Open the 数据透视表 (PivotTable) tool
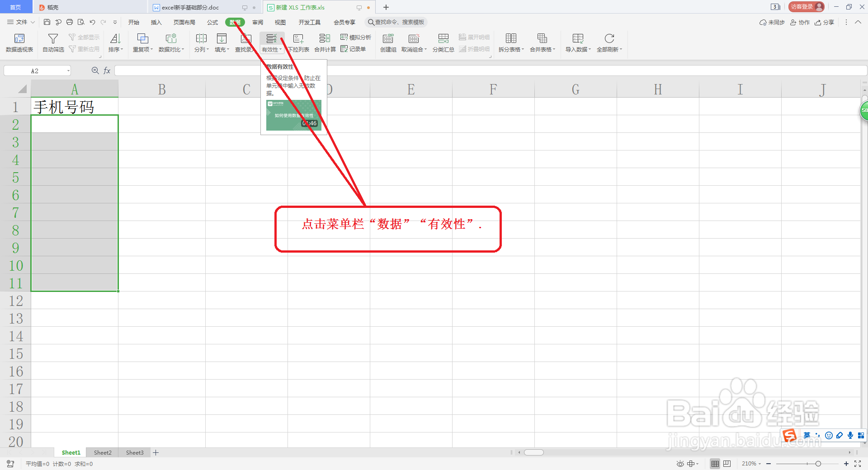This screenshot has height=470, width=868. click(19, 43)
